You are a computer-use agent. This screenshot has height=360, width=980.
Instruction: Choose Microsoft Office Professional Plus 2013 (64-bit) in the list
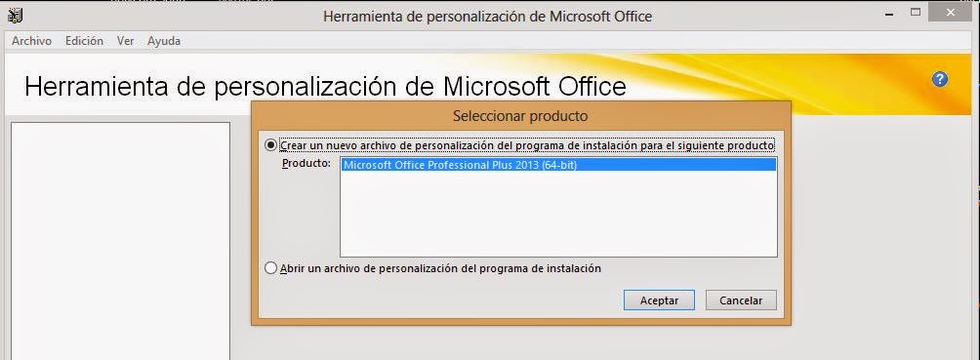pos(558,165)
